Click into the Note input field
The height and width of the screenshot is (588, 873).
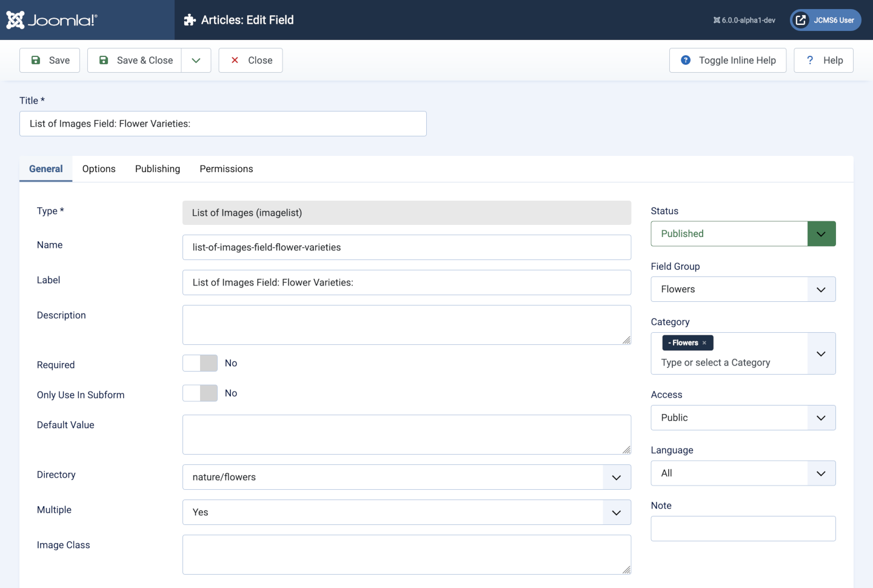click(x=743, y=529)
